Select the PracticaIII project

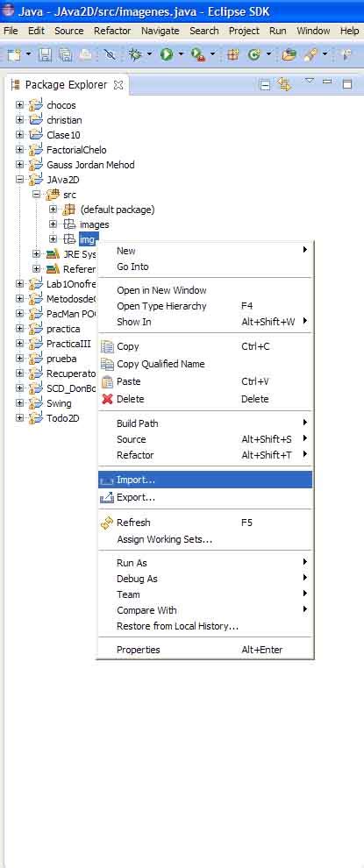[68, 343]
